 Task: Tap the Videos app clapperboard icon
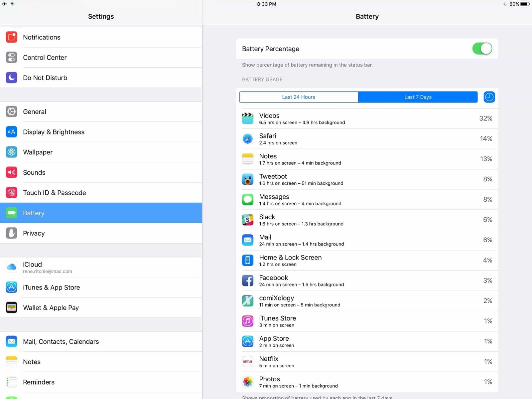(248, 118)
